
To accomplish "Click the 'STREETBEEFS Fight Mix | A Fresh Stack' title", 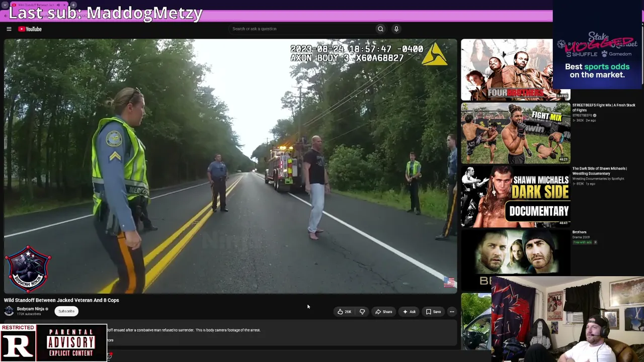I will (x=604, y=108).
